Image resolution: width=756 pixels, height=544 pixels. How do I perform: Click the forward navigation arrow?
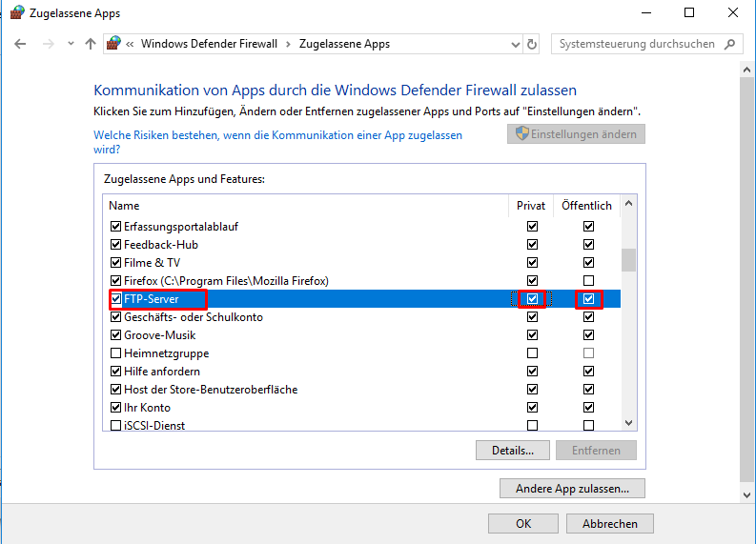[49, 44]
